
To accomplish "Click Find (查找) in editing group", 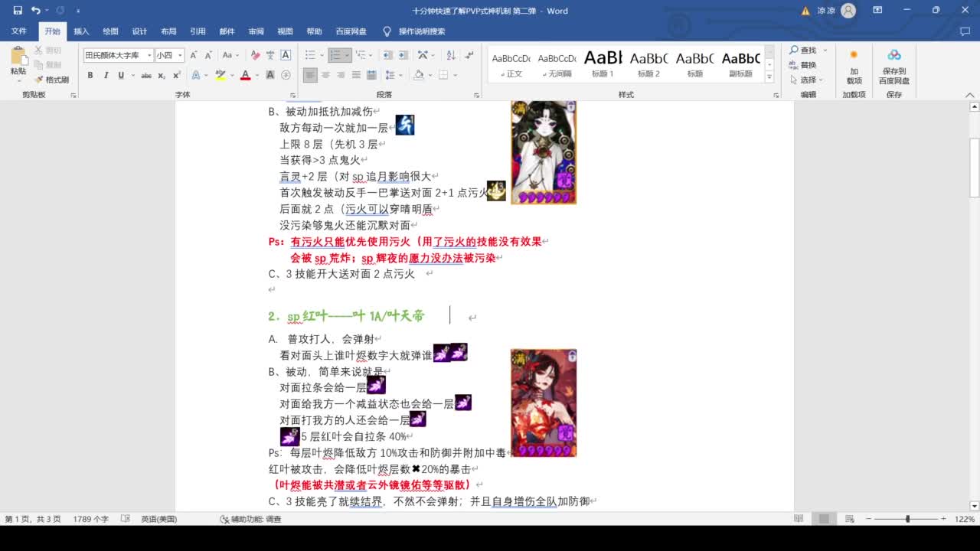I will pyautogui.click(x=802, y=50).
